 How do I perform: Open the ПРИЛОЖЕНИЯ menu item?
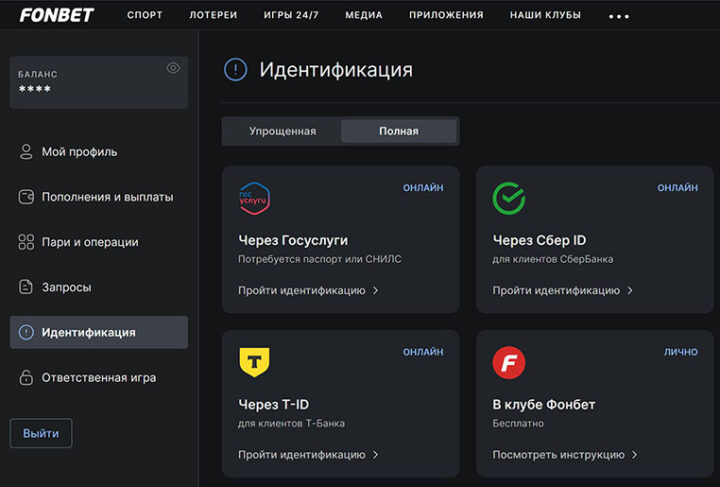pyautogui.click(x=446, y=15)
